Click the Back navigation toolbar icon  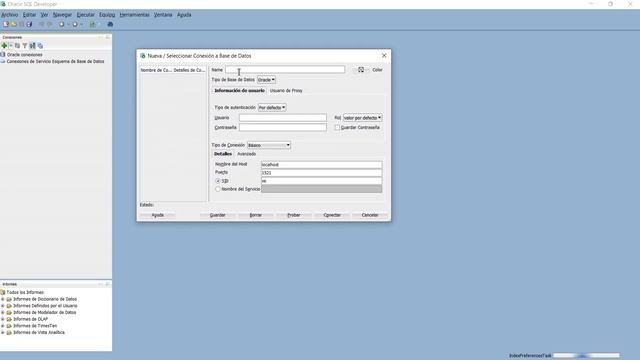click(62, 24)
